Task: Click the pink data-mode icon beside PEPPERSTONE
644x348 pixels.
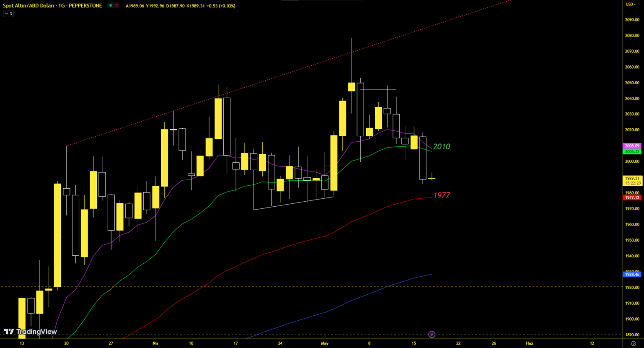Action: [117, 6]
